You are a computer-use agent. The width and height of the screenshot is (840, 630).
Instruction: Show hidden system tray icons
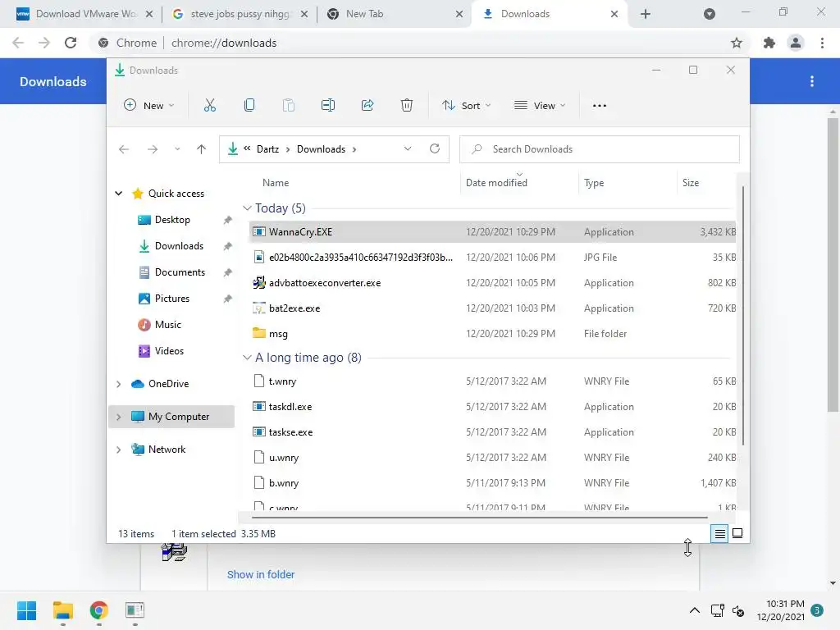pyautogui.click(x=694, y=610)
